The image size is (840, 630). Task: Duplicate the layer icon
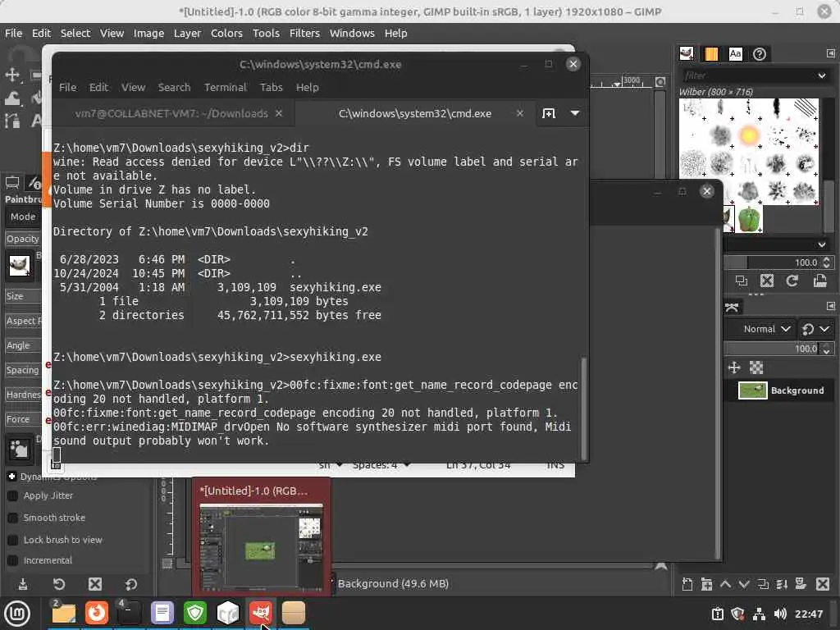[x=763, y=584]
